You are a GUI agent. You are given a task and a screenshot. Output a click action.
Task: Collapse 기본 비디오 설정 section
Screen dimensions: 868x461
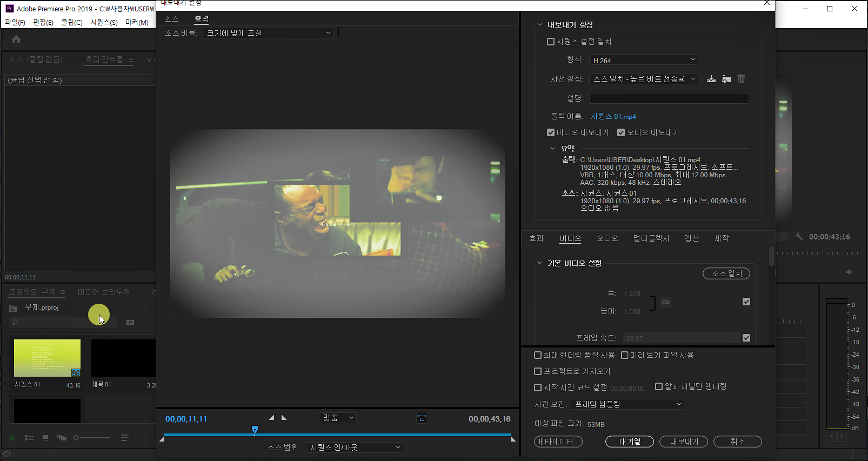click(x=539, y=263)
